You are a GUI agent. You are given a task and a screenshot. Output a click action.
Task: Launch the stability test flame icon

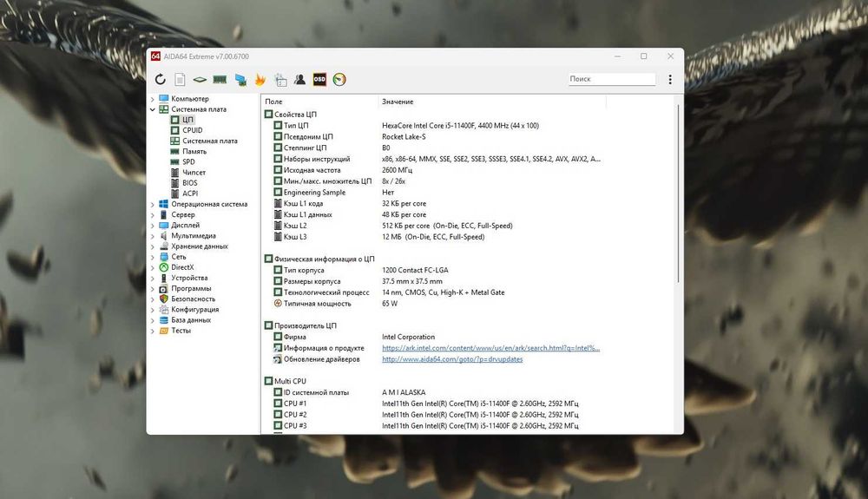pos(260,80)
